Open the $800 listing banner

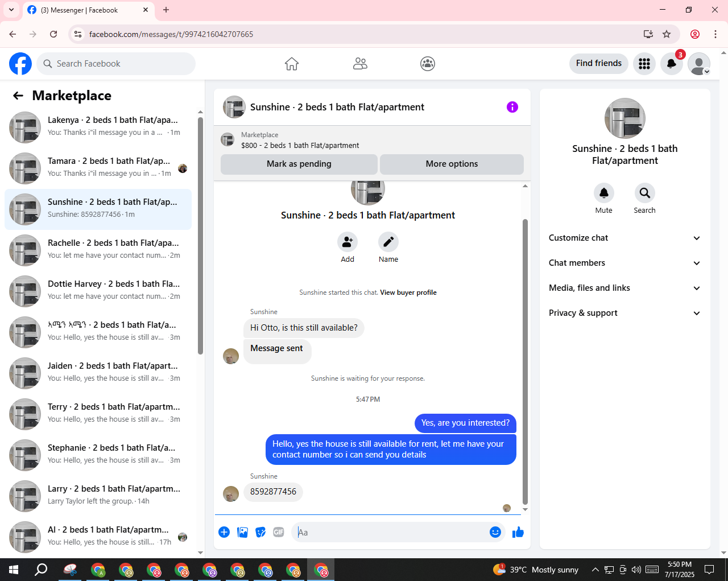(x=372, y=140)
